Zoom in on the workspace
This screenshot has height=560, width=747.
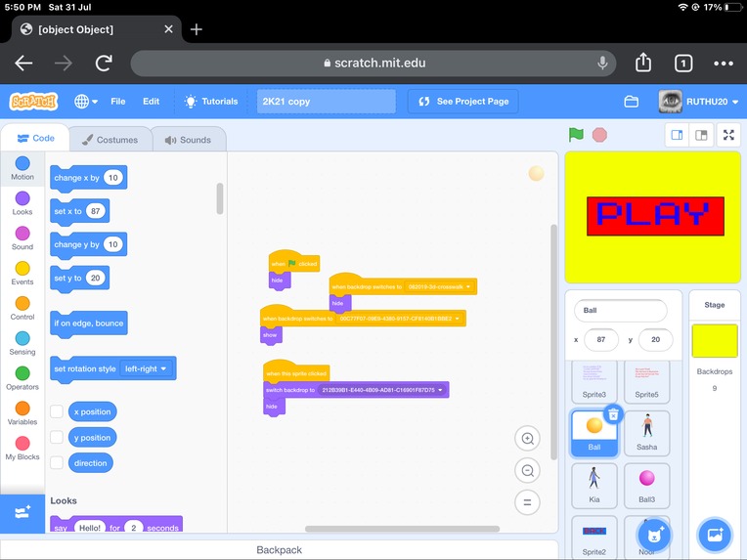coord(527,439)
